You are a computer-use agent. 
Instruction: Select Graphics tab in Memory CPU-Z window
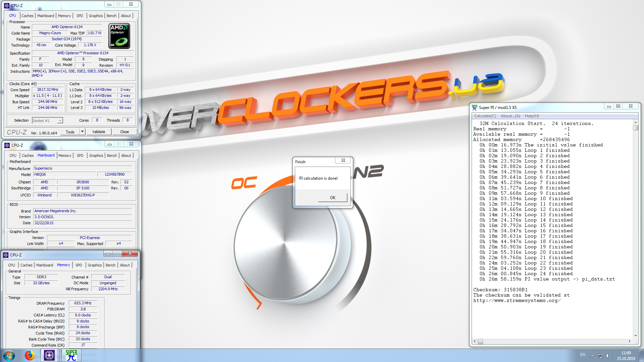[95, 265]
